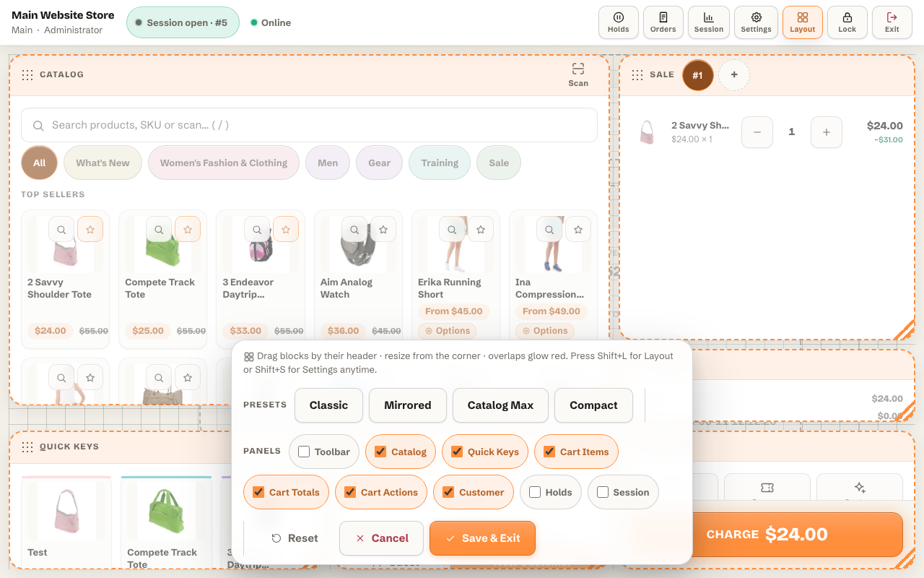The image size is (924, 578).
Task: Toggle 3 Endeavor Daytrip favorite star
Action: coord(286,230)
